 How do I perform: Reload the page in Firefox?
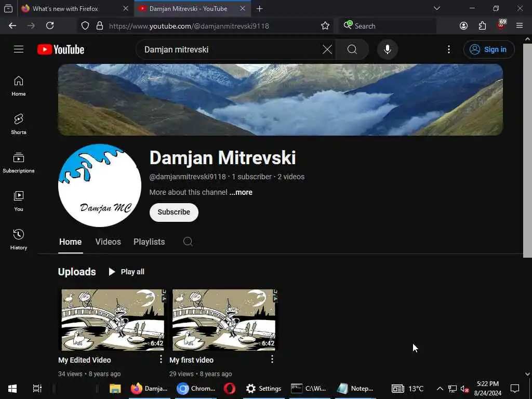tap(50, 26)
